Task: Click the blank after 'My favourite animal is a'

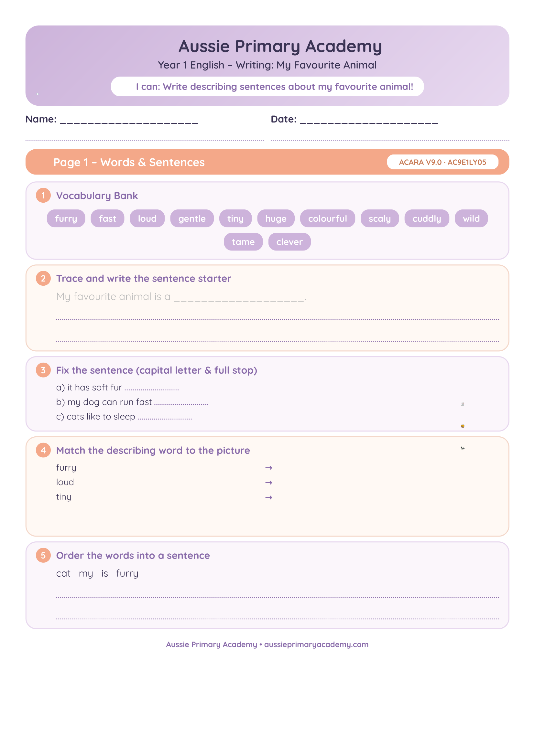Action: [239, 297]
